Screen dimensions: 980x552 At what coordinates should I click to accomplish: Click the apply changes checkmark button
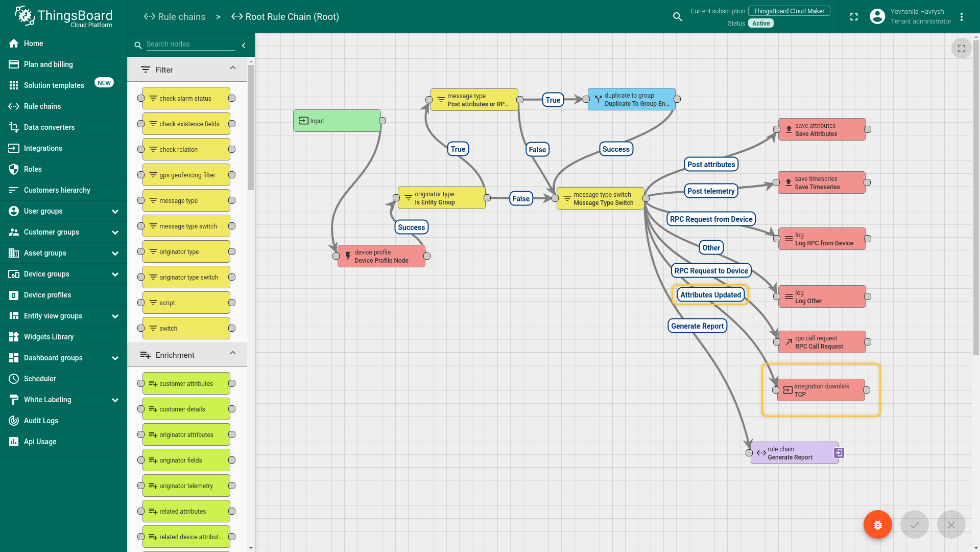pos(914,524)
